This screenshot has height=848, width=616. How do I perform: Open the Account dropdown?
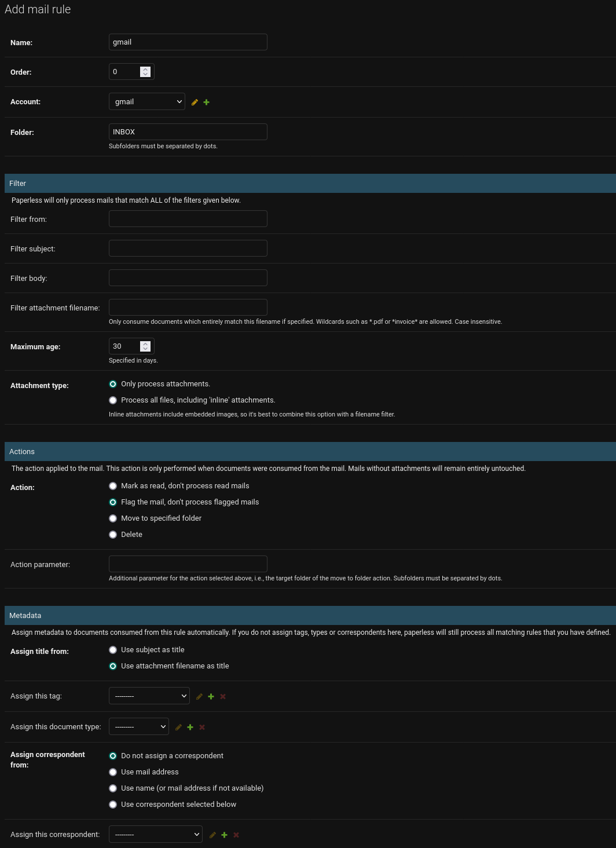(x=146, y=101)
